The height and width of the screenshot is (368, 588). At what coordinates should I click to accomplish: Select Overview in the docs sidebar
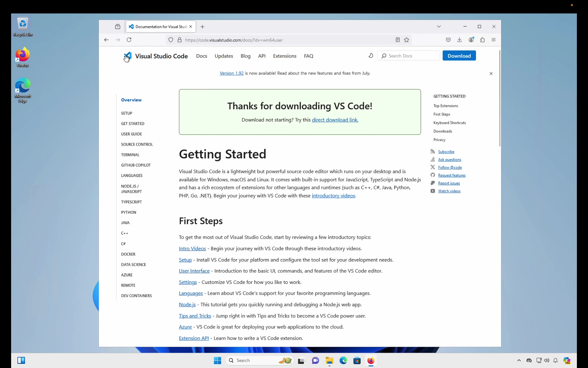pyautogui.click(x=131, y=100)
